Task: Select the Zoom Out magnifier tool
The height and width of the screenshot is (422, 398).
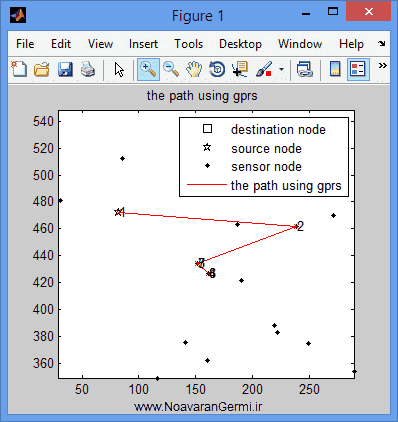Action: [x=171, y=69]
